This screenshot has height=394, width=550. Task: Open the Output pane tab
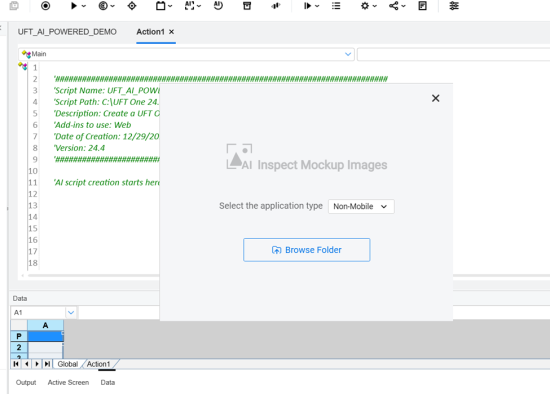coord(26,382)
